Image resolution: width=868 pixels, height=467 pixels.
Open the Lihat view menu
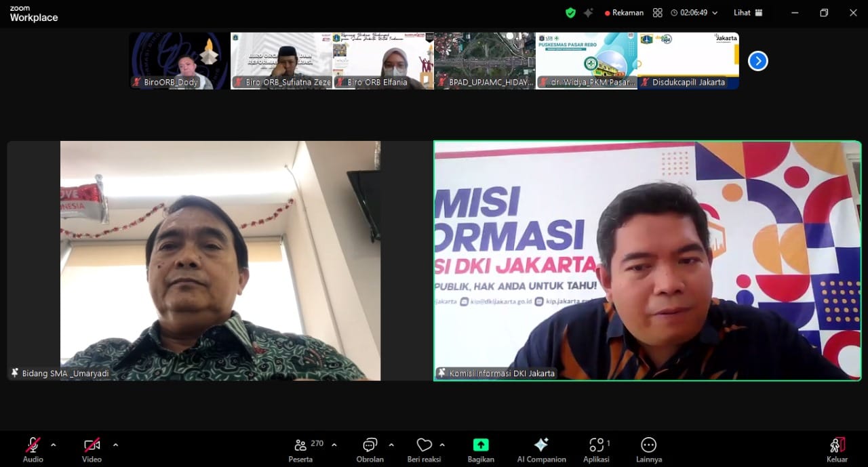click(747, 13)
